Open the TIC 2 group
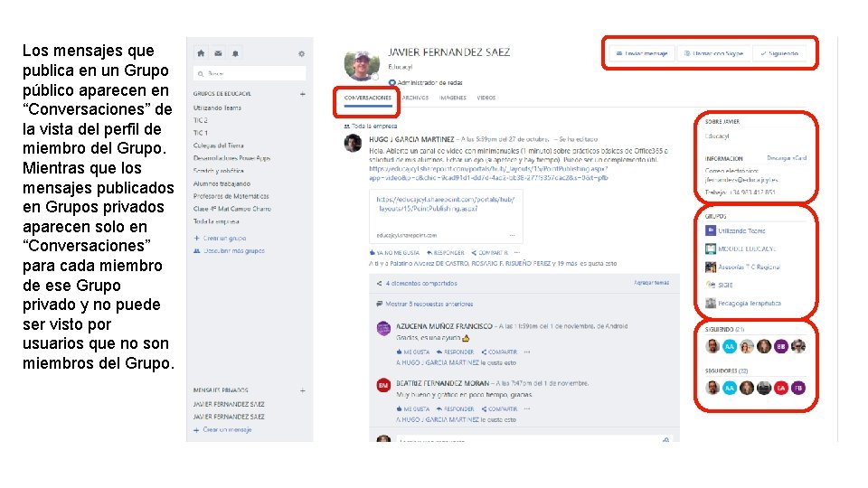This screenshot has width=868, height=488. pyautogui.click(x=201, y=120)
